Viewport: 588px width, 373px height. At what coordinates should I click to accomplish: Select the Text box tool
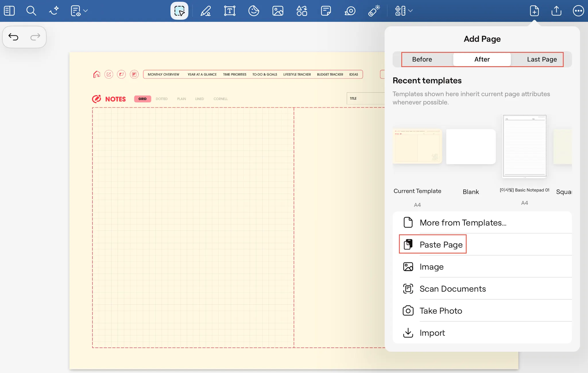point(230,11)
